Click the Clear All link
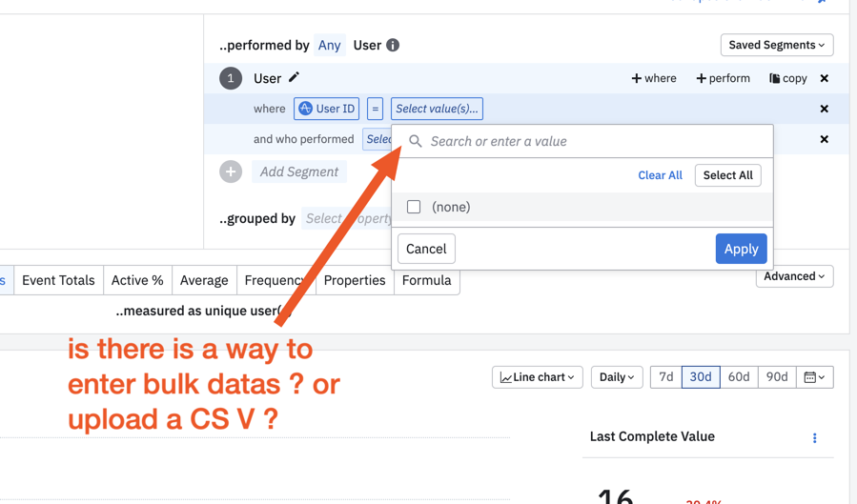 tap(661, 175)
